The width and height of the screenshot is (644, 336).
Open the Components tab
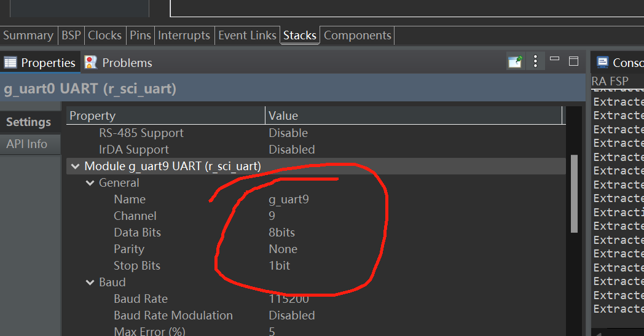pos(357,36)
